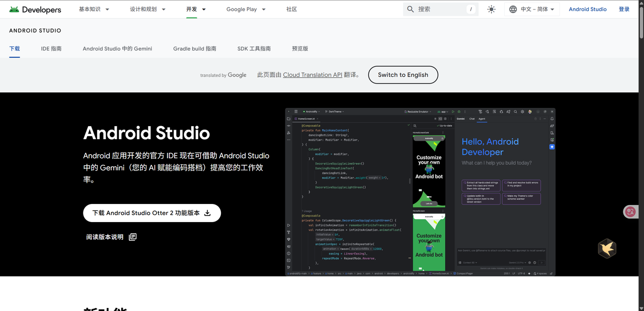Click 下载 Android Studio Otter 2 功能版本 button
Screen dimensions: 644x311
pos(152,213)
